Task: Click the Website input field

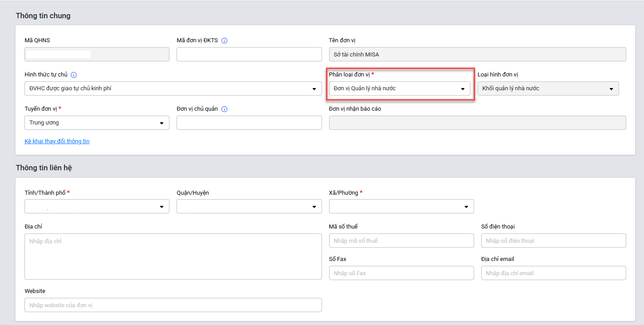Action: pyautogui.click(x=173, y=305)
